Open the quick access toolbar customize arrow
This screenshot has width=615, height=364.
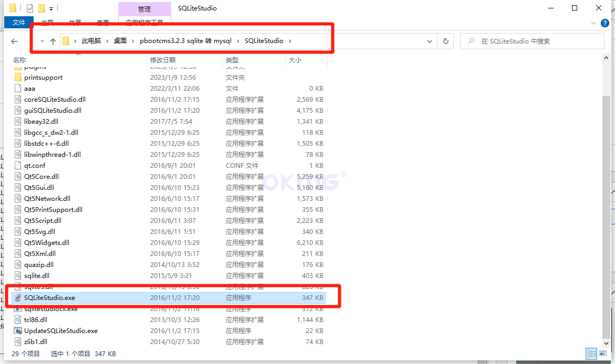[x=51, y=8]
